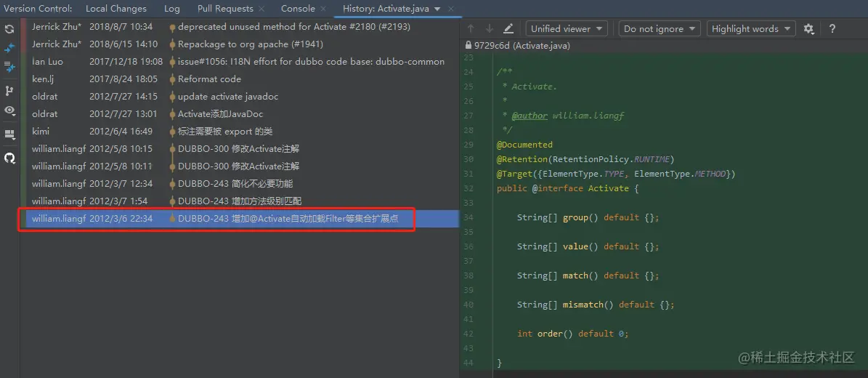
Task: Click the '9729c6d (Activate.java)' revision label
Action: [522, 46]
